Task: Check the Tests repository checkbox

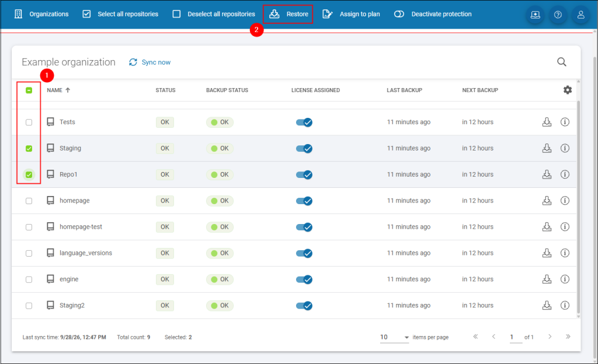Action: [x=29, y=123]
